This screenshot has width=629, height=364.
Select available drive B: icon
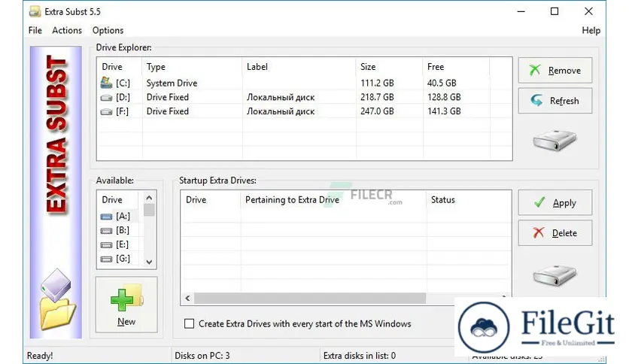tap(106, 231)
